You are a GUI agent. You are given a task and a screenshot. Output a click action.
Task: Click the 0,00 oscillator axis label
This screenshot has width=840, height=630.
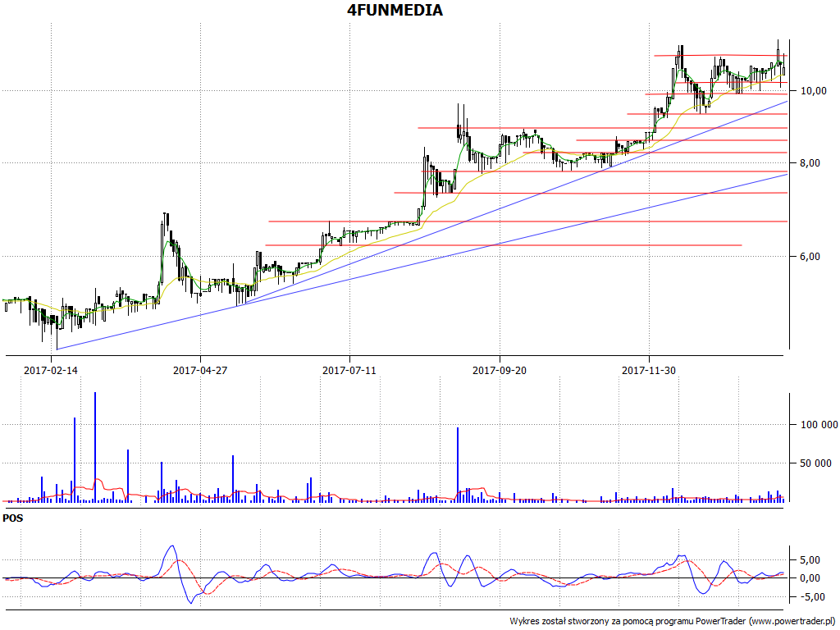click(x=810, y=578)
